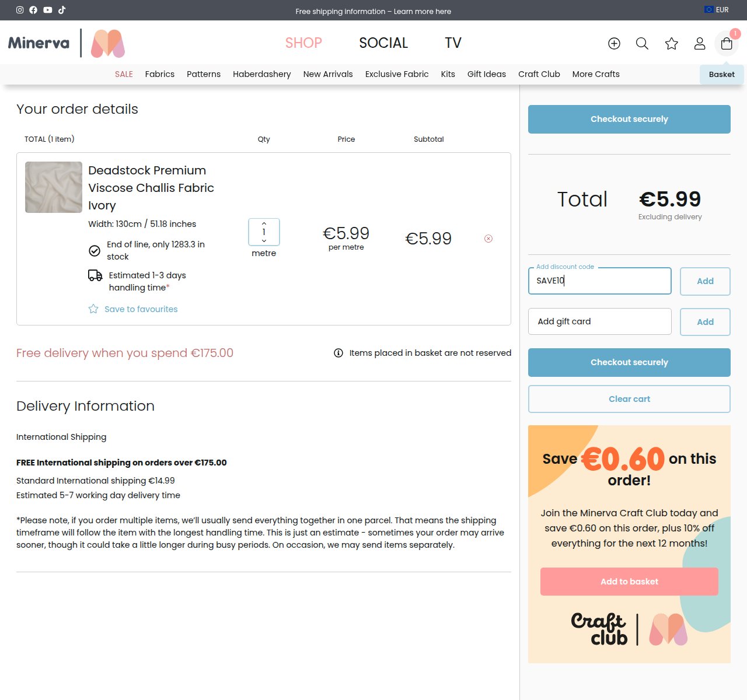Open the Craft Club menu
This screenshot has height=700, width=747.
(539, 74)
